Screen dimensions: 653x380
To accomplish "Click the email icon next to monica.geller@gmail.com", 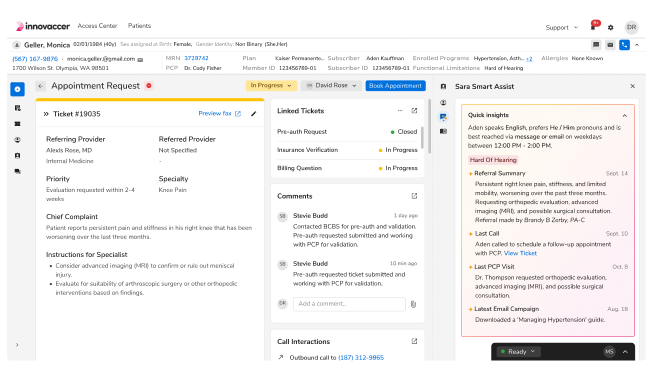I will 140,60.
